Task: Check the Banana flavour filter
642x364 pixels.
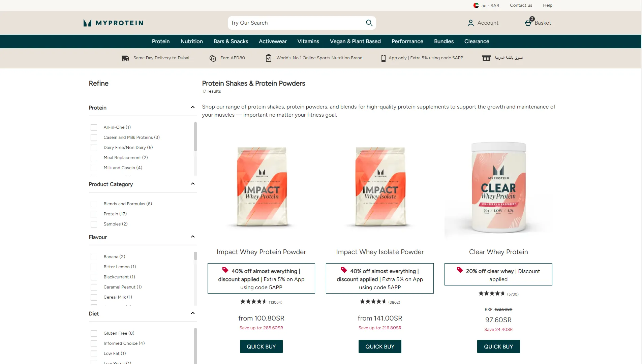Action: [x=94, y=257]
